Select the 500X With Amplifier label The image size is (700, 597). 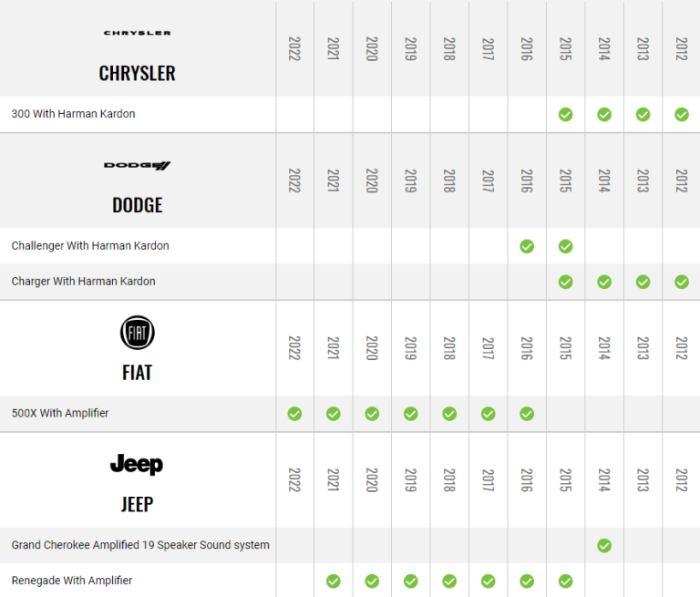click(60, 414)
